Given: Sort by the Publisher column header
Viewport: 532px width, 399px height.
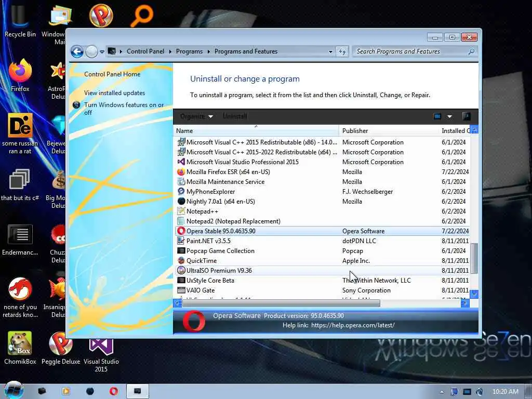Looking at the screenshot, I should [x=389, y=130].
